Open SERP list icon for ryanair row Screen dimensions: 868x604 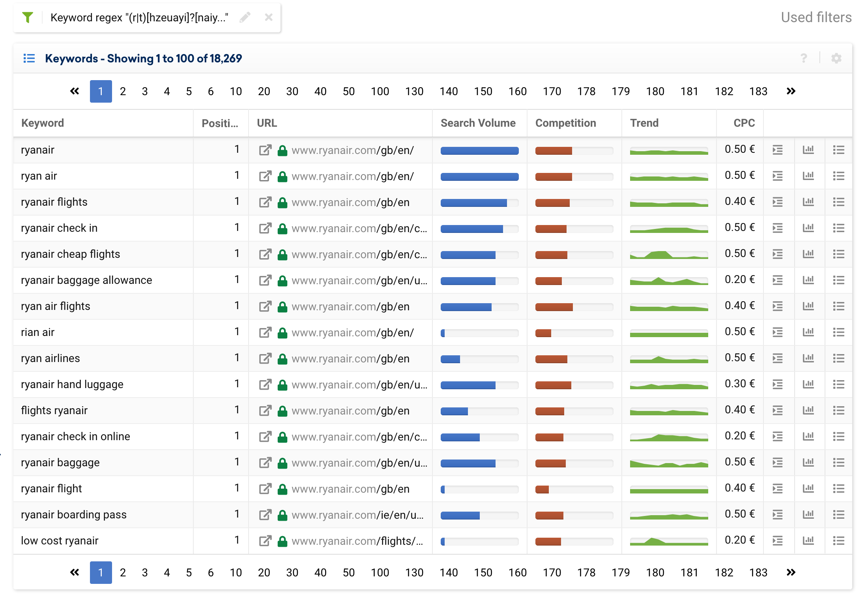[x=778, y=150]
